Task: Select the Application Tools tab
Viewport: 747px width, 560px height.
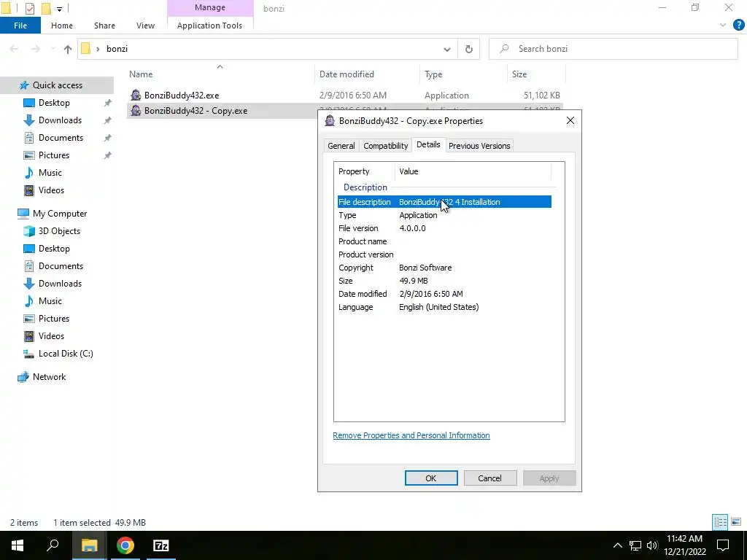Action: pyautogui.click(x=209, y=26)
